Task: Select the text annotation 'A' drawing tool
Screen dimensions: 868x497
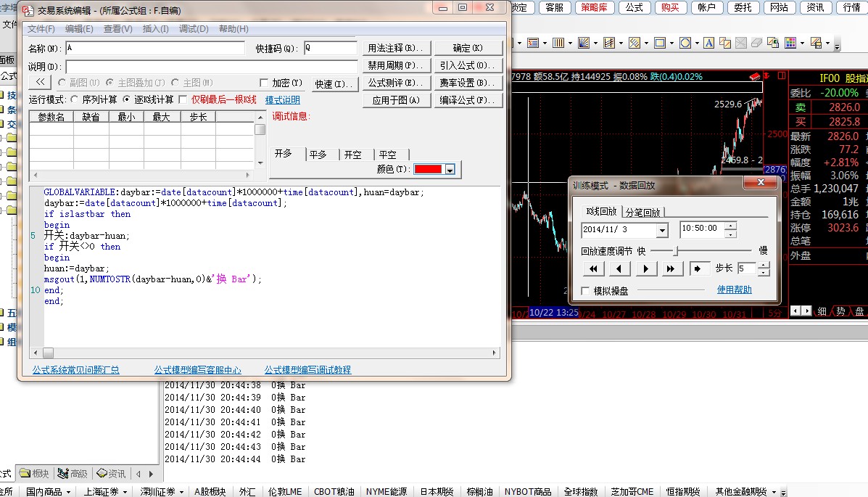Action: coord(708,44)
